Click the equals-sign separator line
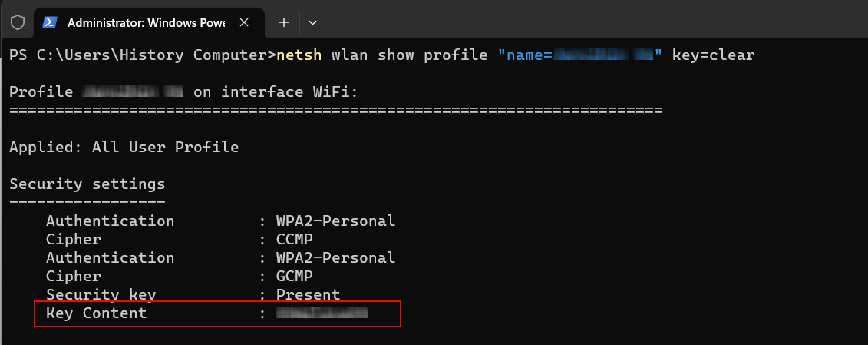The width and height of the screenshot is (868, 345). tap(335, 111)
